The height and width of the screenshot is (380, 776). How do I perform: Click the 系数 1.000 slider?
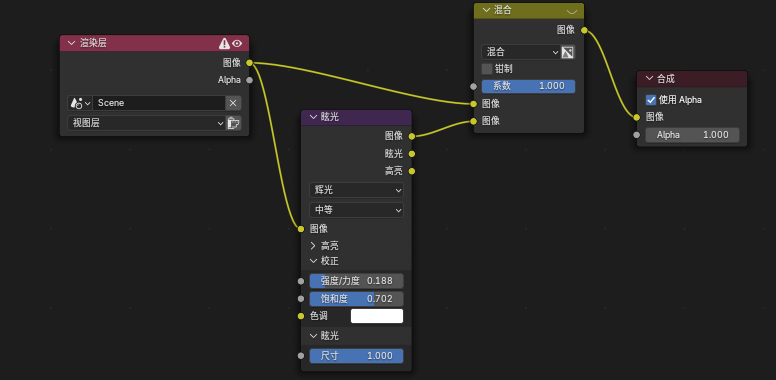[528, 86]
